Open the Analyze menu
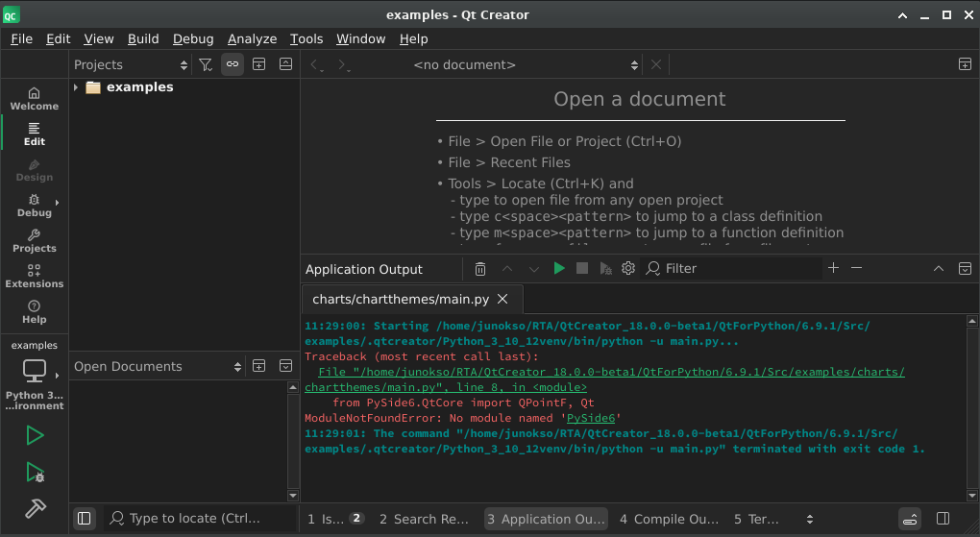This screenshot has width=980, height=537. pyautogui.click(x=252, y=38)
